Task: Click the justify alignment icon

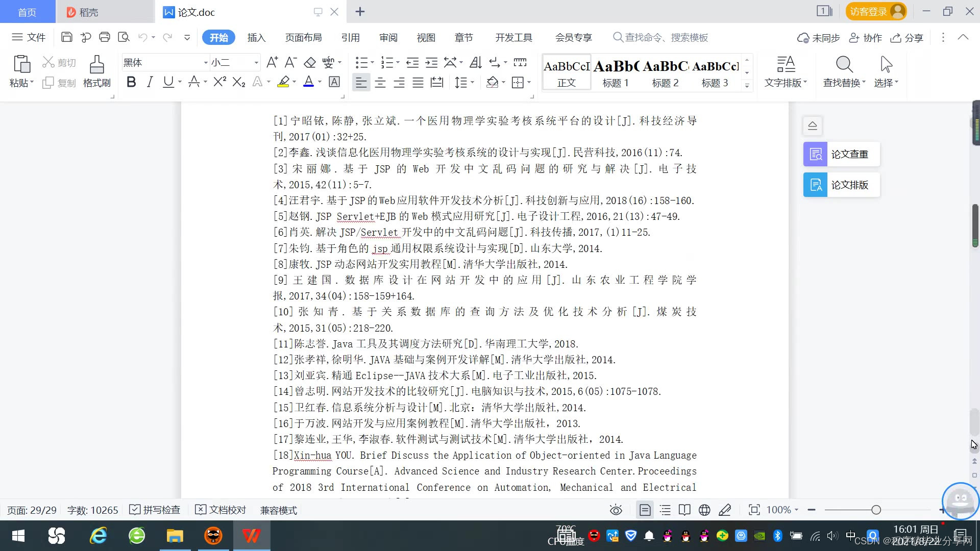Action: point(418,83)
